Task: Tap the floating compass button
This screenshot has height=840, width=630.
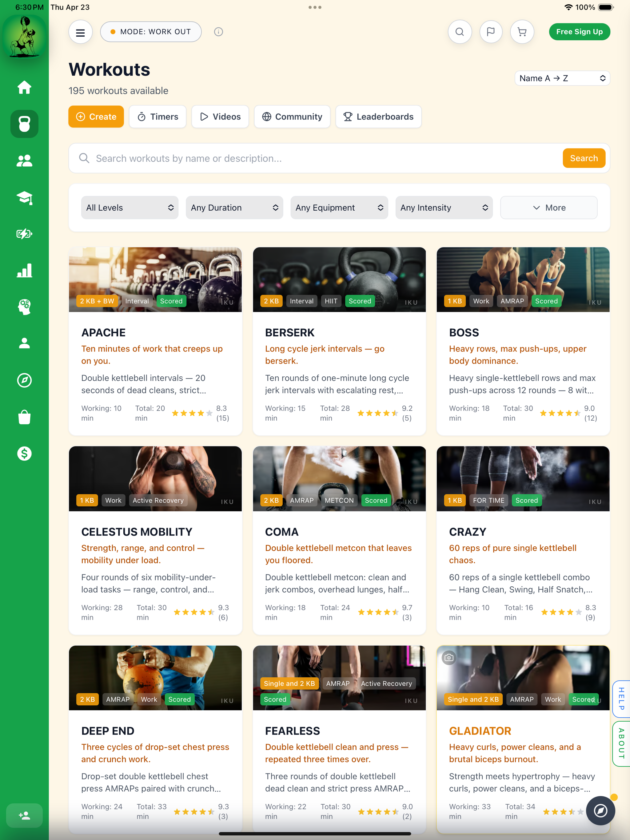Action: coord(600,810)
